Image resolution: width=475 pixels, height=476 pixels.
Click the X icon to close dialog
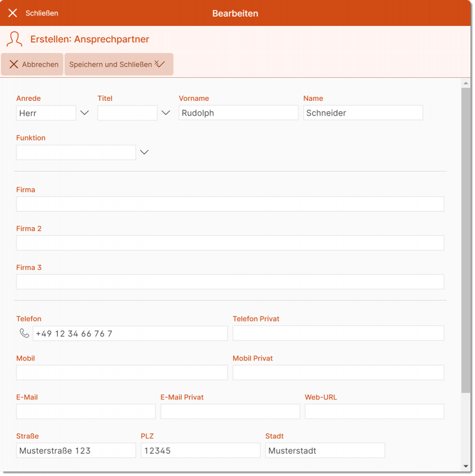tap(12, 13)
